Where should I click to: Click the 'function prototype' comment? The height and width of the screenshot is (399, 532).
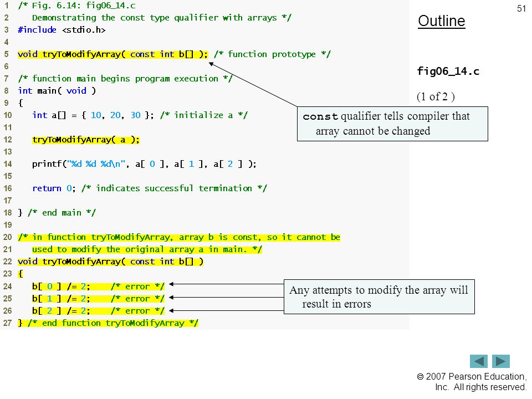click(x=272, y=54)
